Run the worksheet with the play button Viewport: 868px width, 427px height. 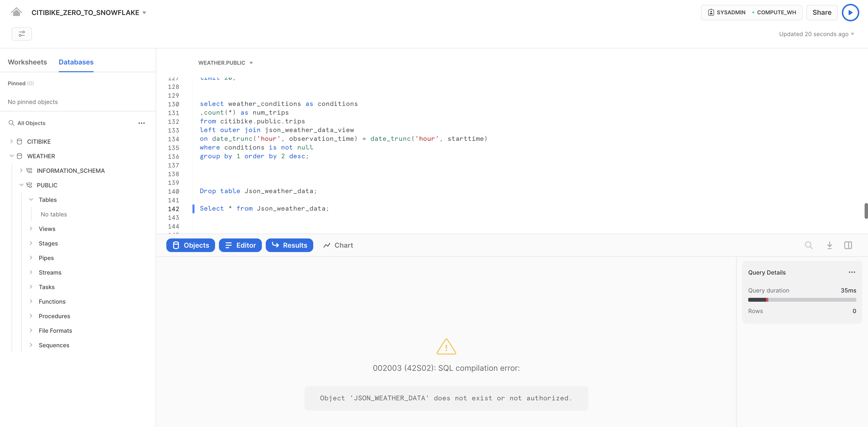(x=850, y=12)
